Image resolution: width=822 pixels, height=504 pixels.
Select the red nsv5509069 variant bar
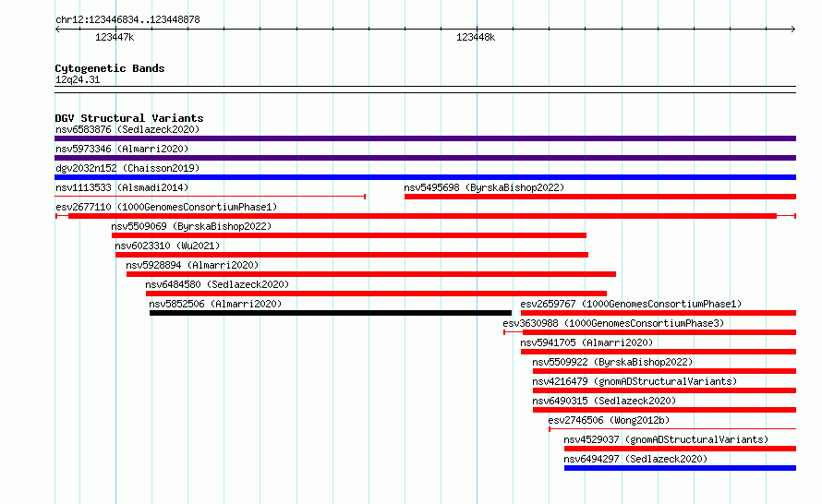click(349, 235)
